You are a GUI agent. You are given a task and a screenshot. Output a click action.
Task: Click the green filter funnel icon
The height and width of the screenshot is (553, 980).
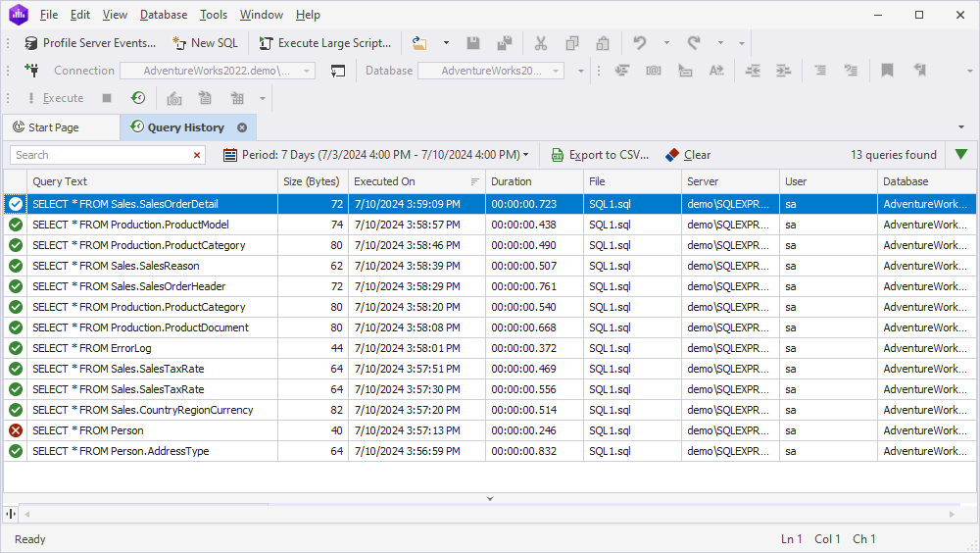pyautogui.click(x=961, y=155)
